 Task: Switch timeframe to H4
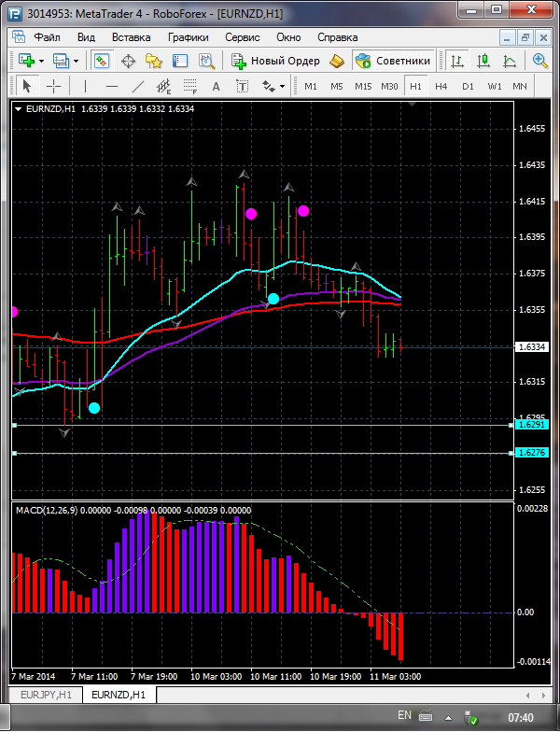coord(441,86)
